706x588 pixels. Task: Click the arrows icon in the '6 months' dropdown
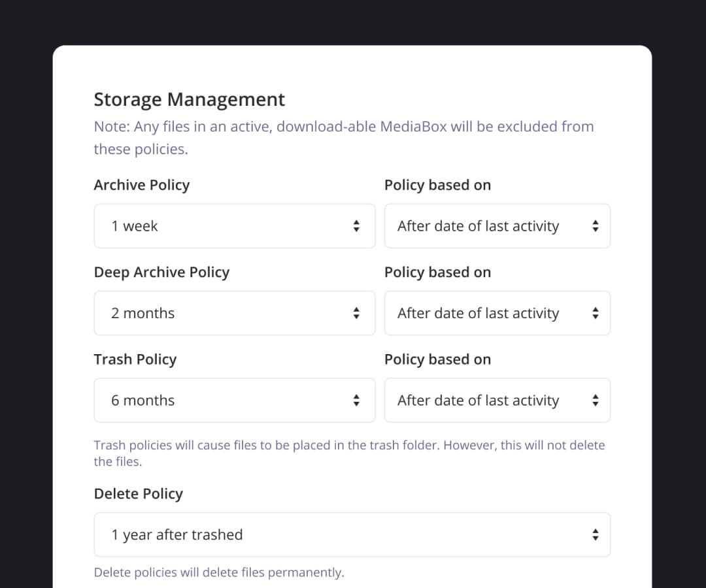click(x=356, y=400)
